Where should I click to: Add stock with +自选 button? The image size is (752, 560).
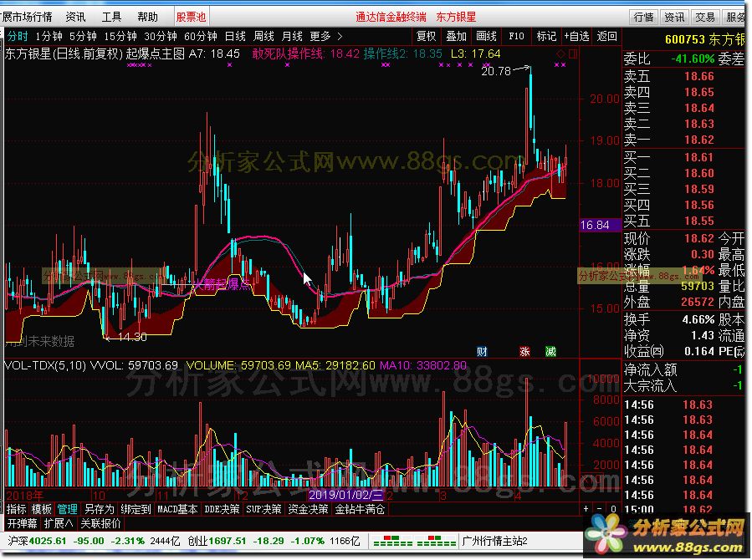(576, 37)
